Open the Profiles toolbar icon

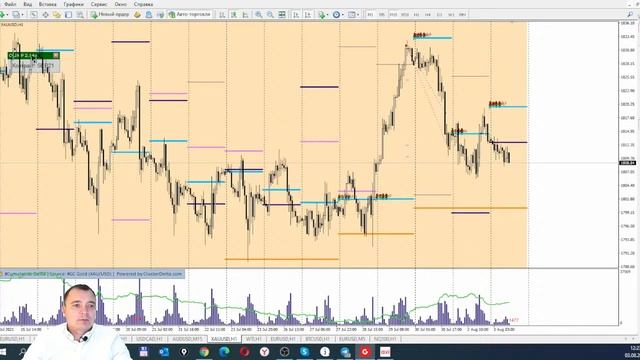coord(16,15)
